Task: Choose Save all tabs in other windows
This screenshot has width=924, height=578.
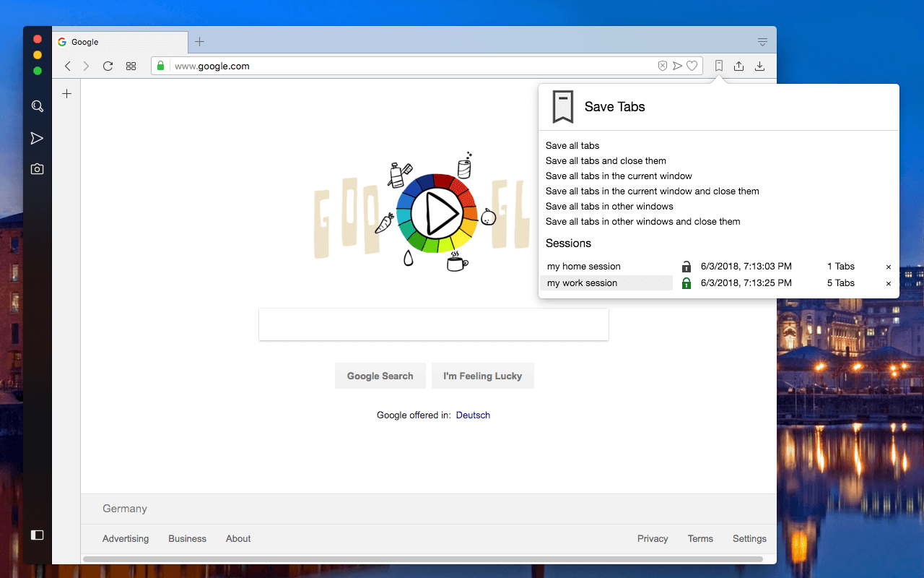Action: (609, 207)
